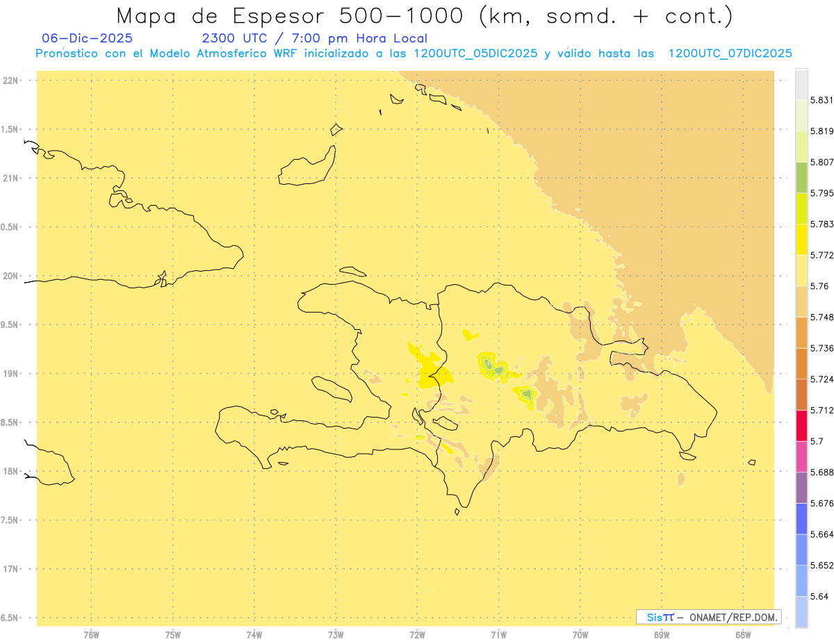834x644 pixels.
Task: Click the '19N' latitude label
Action: [x=10, y=373]
